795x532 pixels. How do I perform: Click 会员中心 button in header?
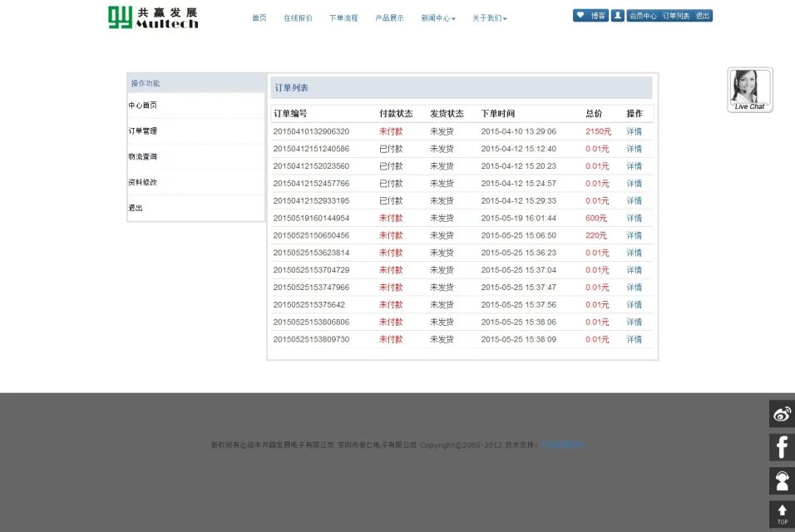[642, 16]
